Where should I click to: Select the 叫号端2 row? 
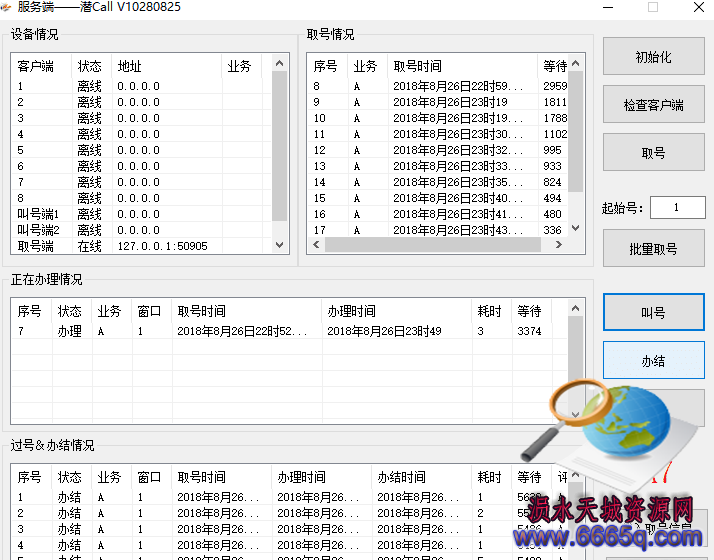(x=141, y=230)
